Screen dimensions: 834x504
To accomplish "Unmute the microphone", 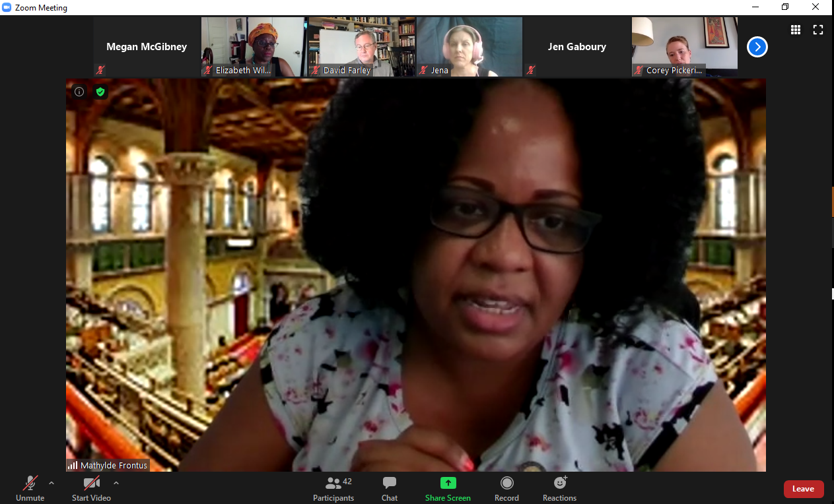I will point(30,488).
